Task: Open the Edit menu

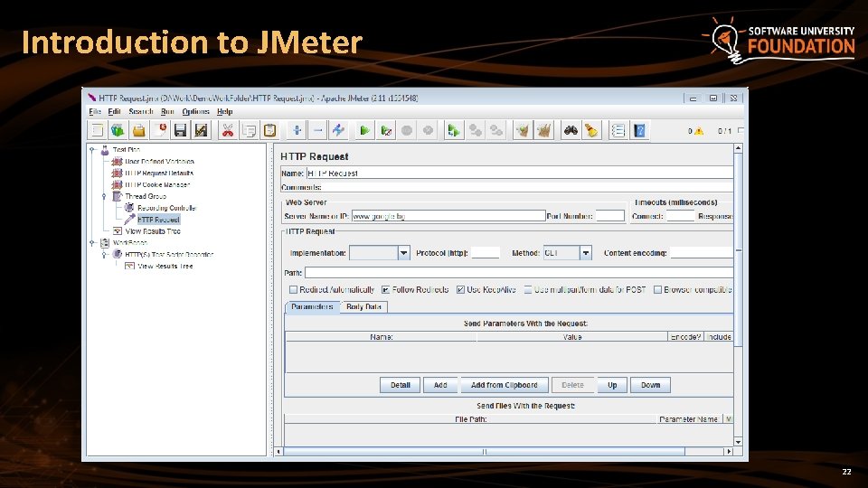Action: [x=115, y=112]
